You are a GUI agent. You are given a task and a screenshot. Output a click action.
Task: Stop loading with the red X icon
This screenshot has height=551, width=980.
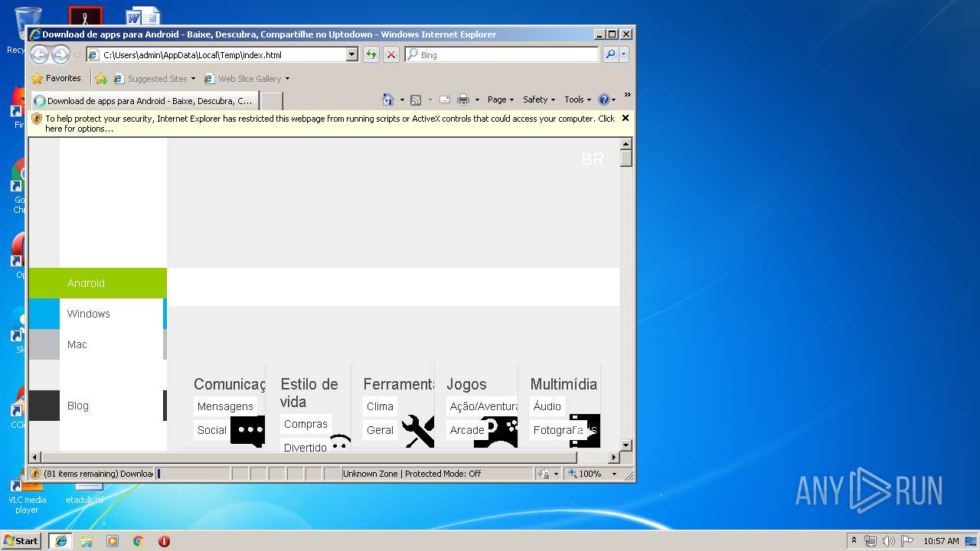point(391,54)
